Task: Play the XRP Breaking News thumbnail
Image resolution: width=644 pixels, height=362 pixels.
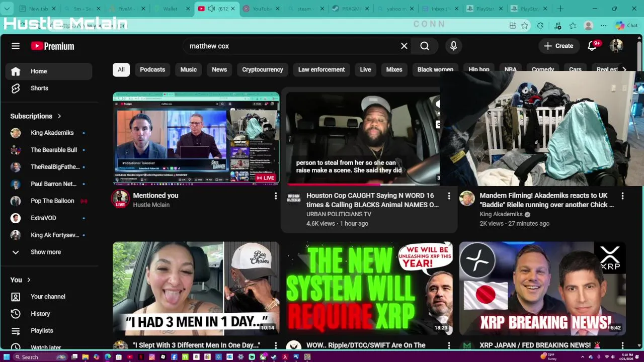Action: 542,288
